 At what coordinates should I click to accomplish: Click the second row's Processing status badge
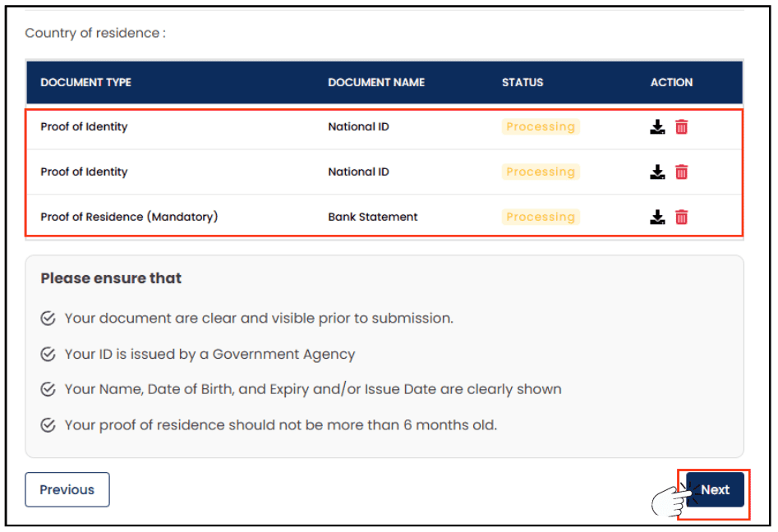click(541, 172)
